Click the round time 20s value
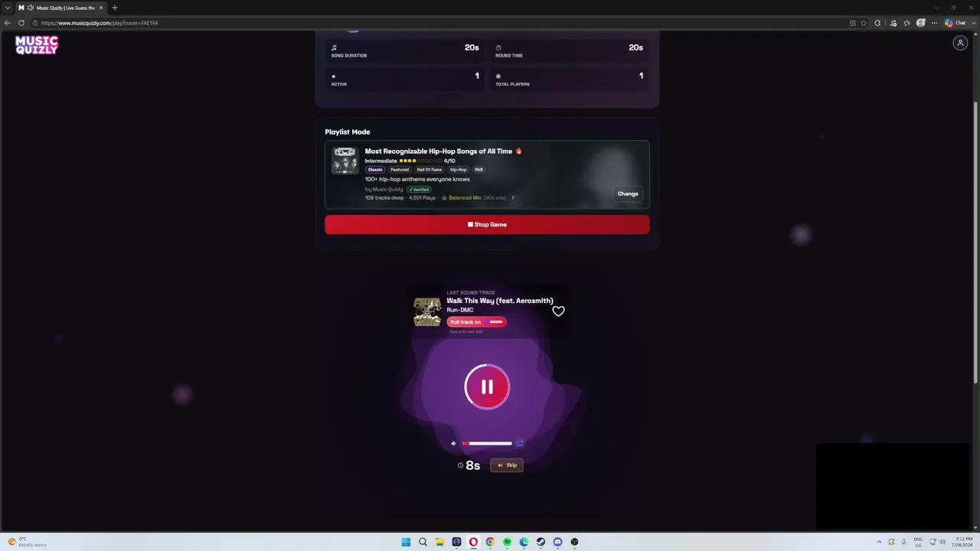The image size is (980, 551). click(x=635, y=47)
